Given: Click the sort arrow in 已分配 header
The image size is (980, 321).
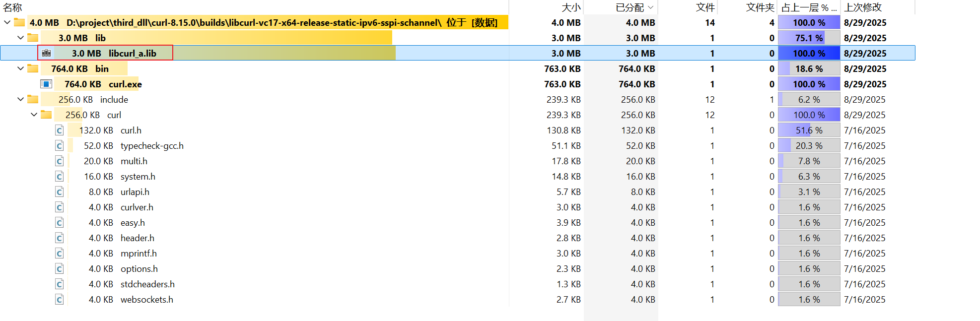Looking at the screenshot, I should (x=650, y=7).
